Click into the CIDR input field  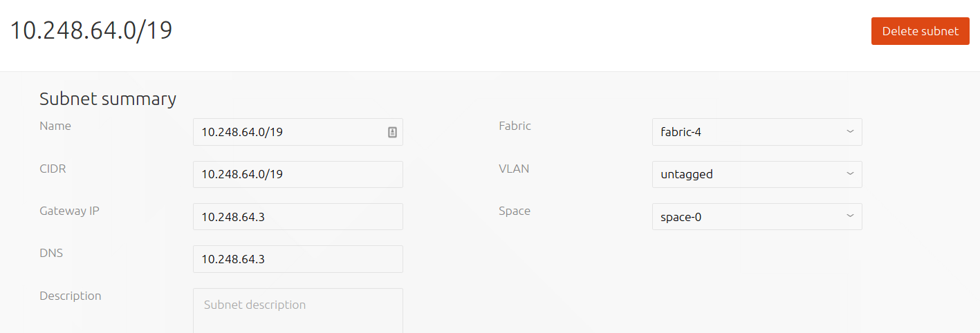298,174
